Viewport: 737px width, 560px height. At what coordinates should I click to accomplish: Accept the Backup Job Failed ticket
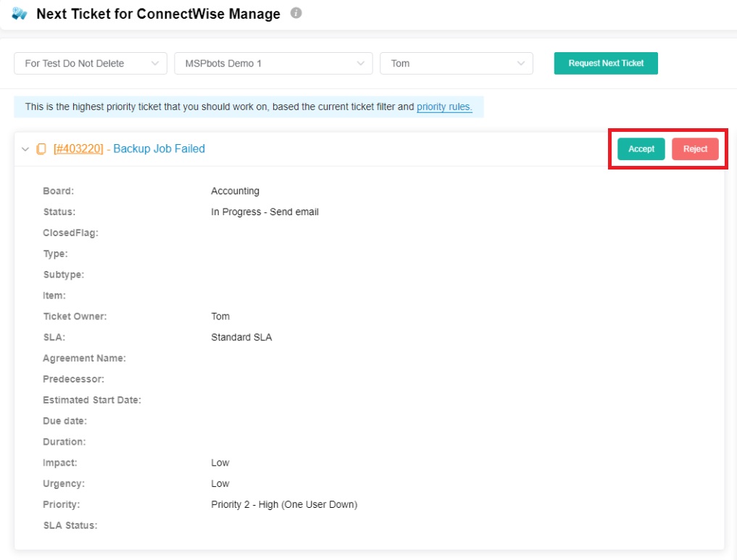coord(641,149)
